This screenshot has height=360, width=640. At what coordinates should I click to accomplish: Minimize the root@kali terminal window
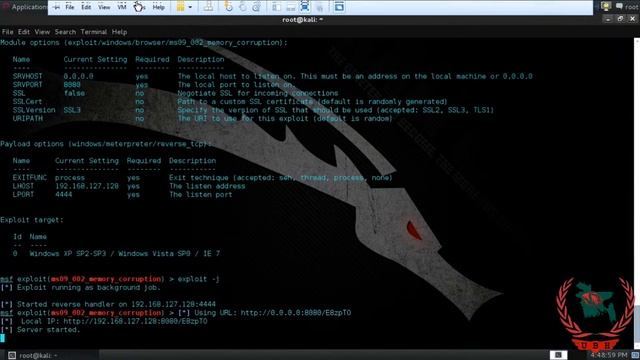pos(608,19)
